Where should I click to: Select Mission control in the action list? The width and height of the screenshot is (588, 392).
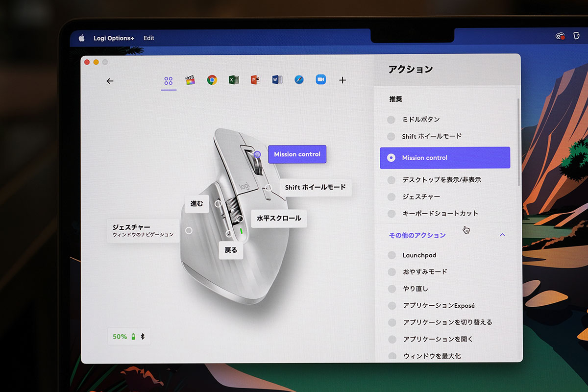tap(445, 158)
